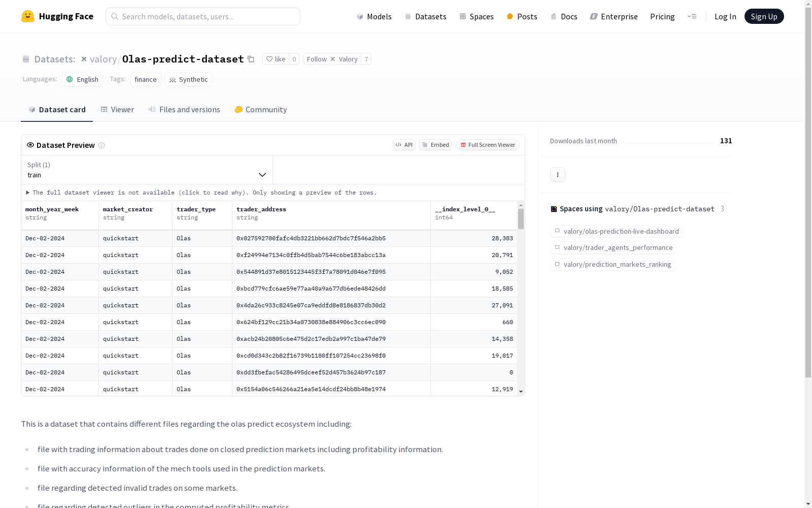Click the finance tag
This screenshot has height=508, width=812.
click(146, 79)
